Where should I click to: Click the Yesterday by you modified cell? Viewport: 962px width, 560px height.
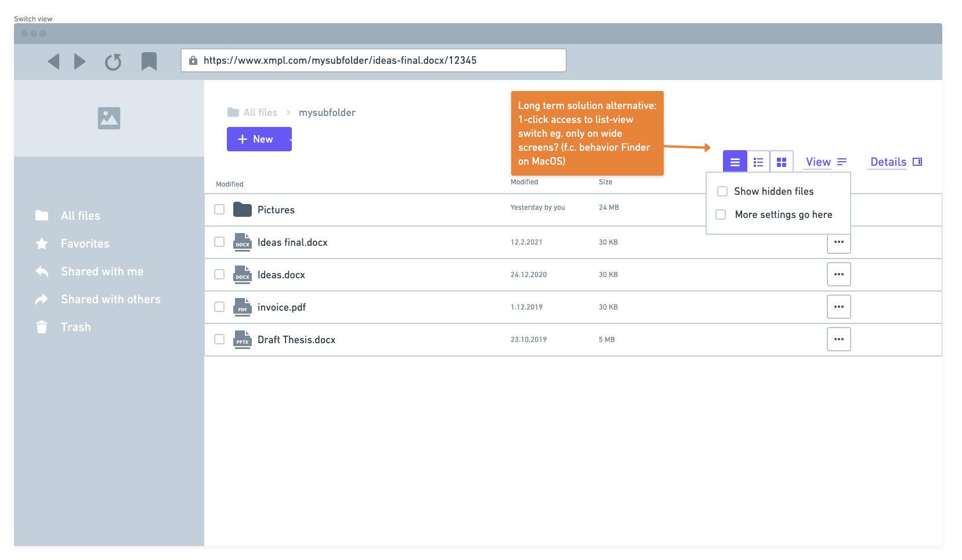pos(538,208)
